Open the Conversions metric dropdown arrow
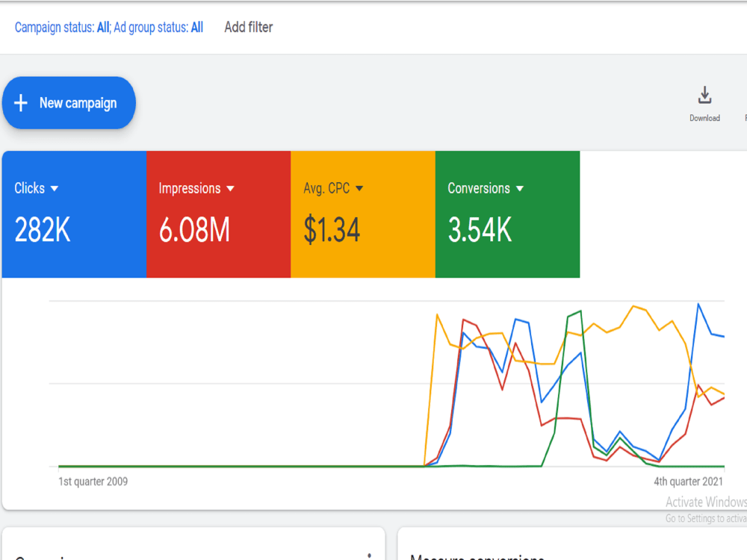Screen dimensions: 747x560 tap(520, 189)
